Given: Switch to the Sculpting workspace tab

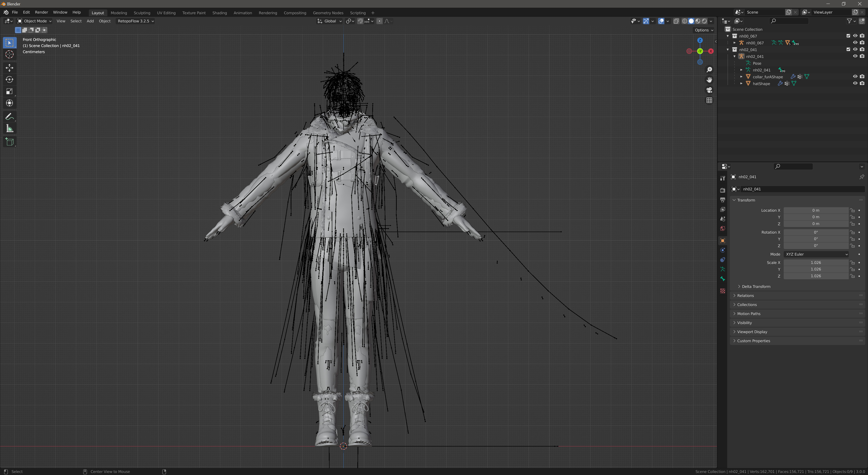Looking at the screenshot, I should point(142,13).
